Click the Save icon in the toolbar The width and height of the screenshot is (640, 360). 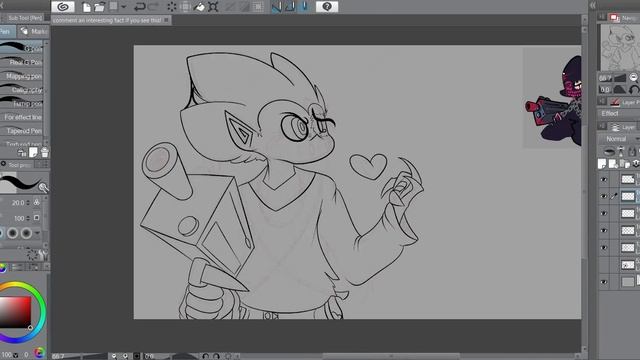point(113,7)
